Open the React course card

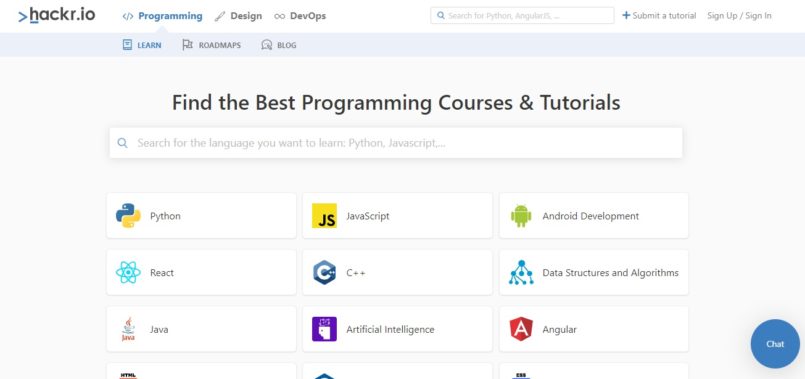point(201,272)
